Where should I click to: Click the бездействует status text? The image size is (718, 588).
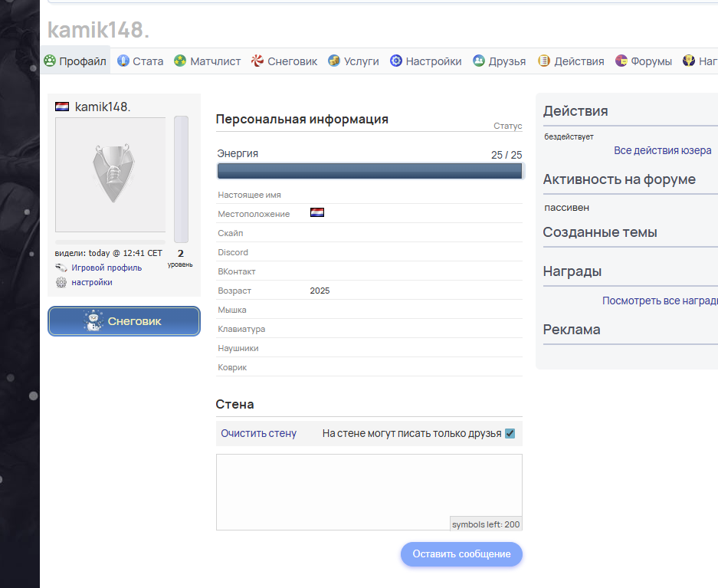point(569,137)
